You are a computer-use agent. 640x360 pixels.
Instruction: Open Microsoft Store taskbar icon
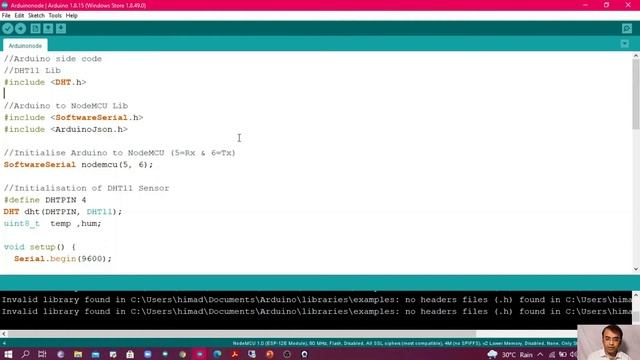coord(130,354)
